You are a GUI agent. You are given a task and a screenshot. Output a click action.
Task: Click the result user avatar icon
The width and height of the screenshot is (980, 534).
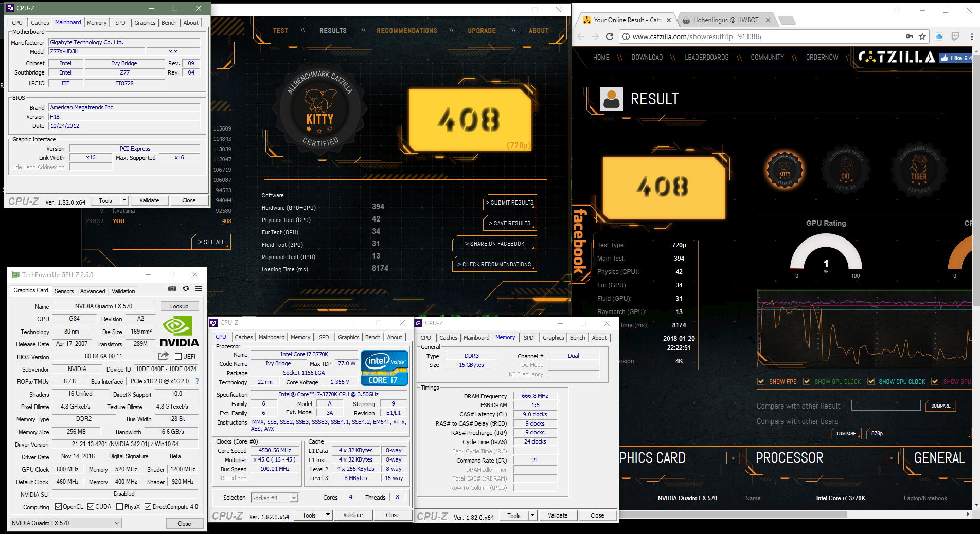click(x=611, y=99)
